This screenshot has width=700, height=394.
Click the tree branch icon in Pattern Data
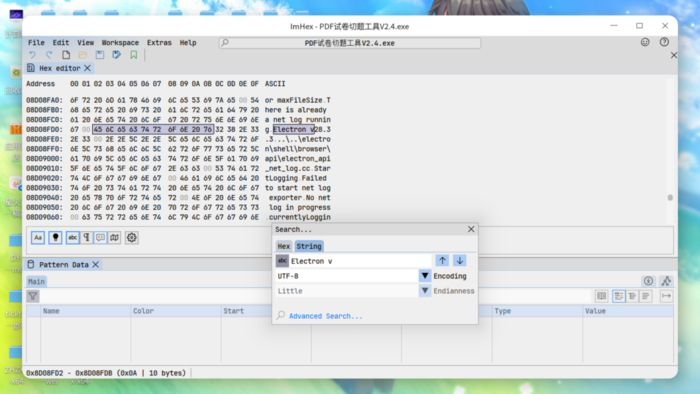click(x=667, y=281)
